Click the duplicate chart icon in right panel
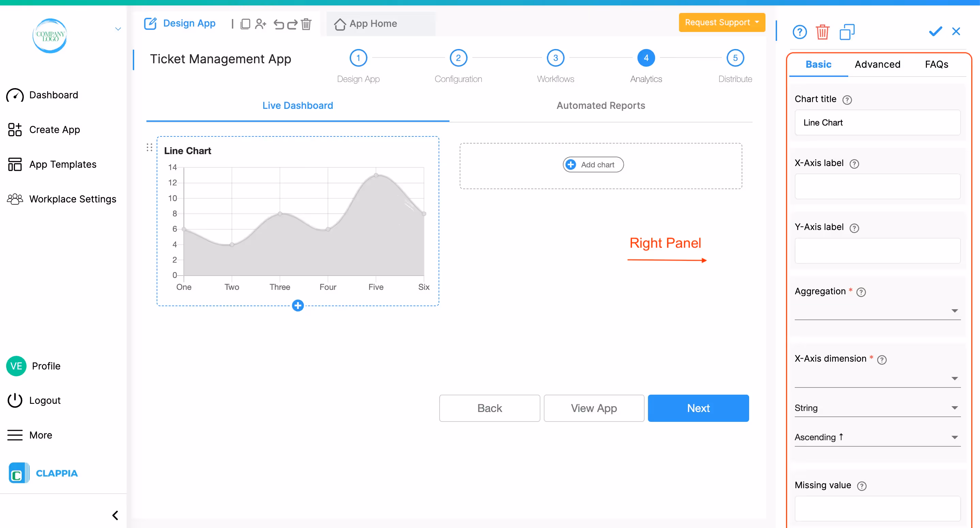 tap(847, 32)
